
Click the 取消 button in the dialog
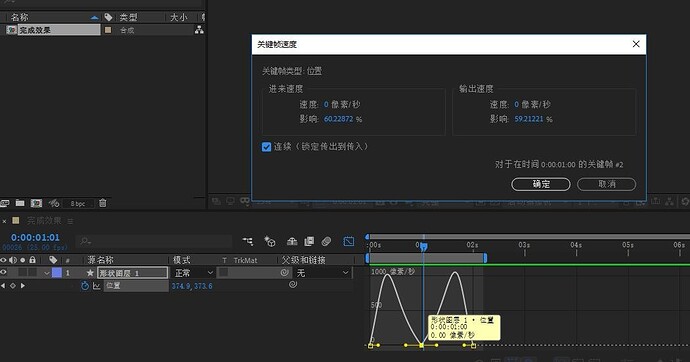point(606,184)
